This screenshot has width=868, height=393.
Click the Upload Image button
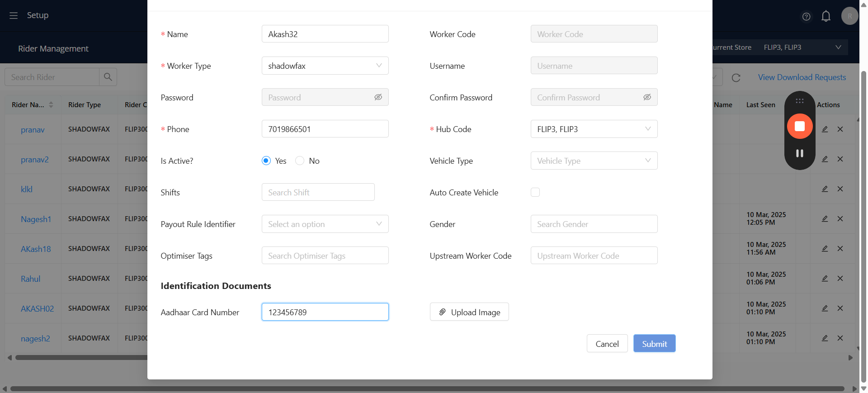(x=469, y=312)
